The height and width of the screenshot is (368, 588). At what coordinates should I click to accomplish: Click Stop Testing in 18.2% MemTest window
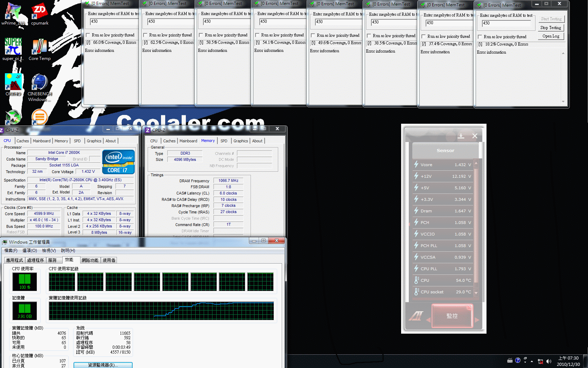(551, 28)
